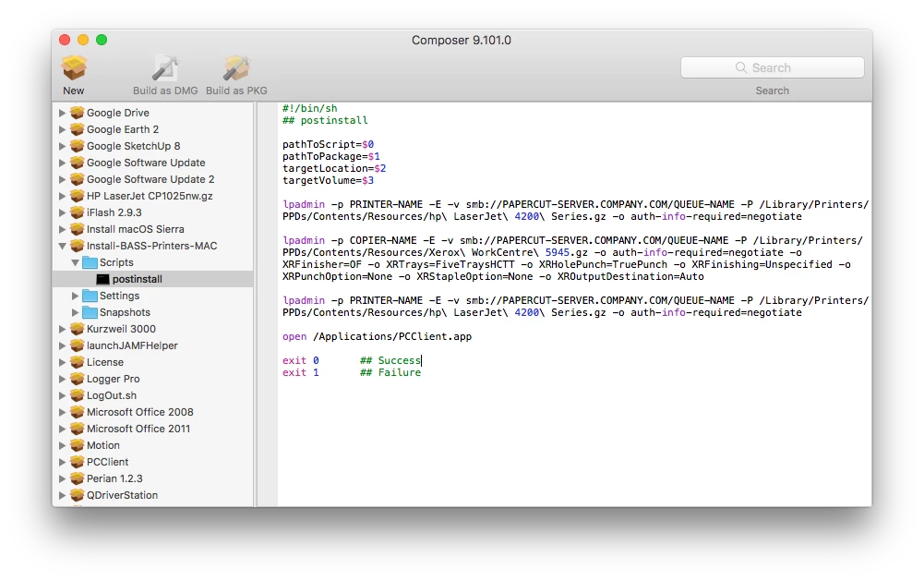Click the Scripts folder icon
The height and width of the screenshot is (581, 924).
[90, 262]
